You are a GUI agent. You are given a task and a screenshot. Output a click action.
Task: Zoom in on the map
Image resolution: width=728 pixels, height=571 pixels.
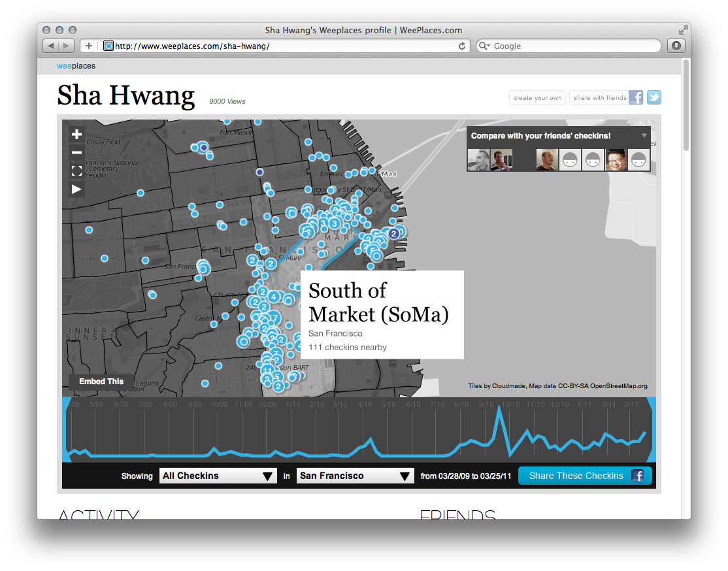point(76,134)
